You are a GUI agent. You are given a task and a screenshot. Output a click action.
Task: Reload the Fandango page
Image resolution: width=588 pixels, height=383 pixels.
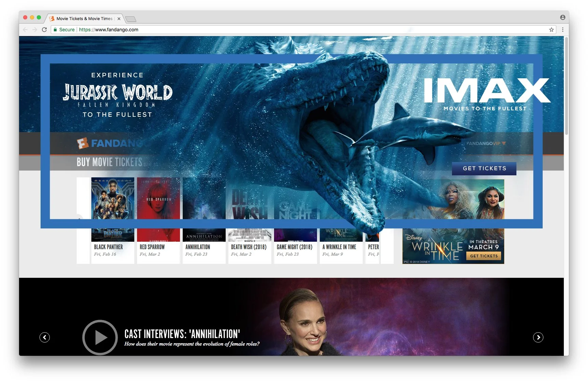click(x=44, y=30)
